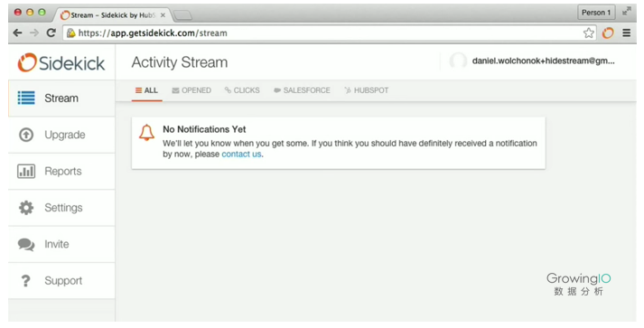
Task: Open the Reports sidebar item
Action: click(61, 172)
